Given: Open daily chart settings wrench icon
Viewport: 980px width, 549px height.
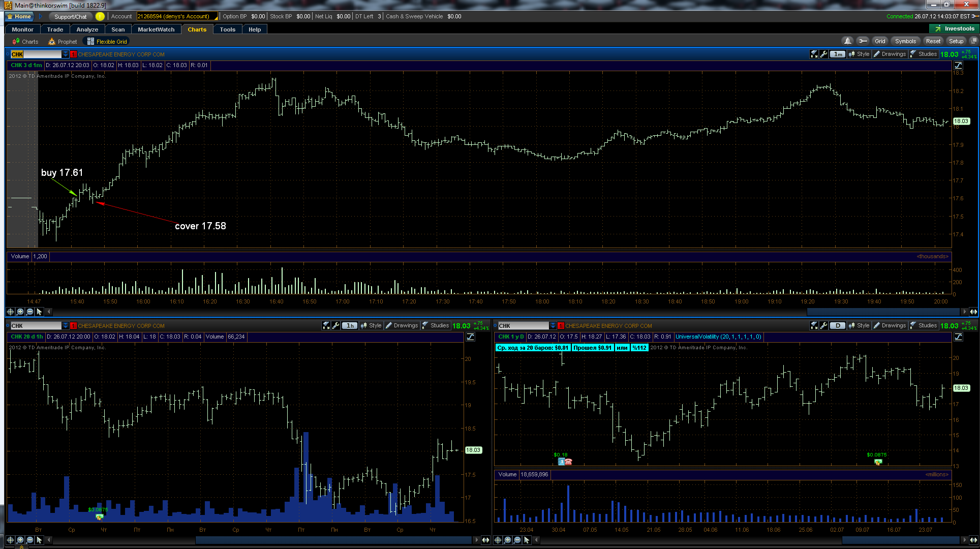Looking at the screenshot, I should tap(823, 325).
